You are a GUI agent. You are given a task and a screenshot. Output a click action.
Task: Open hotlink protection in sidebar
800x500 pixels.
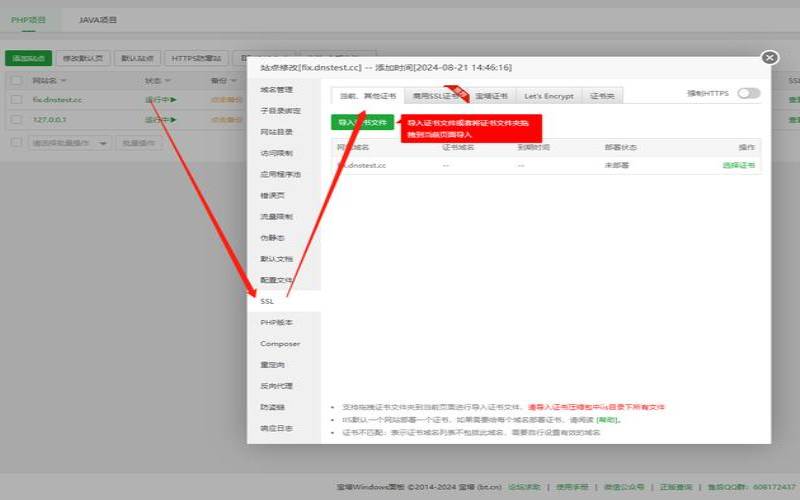[x=272, y=407]
